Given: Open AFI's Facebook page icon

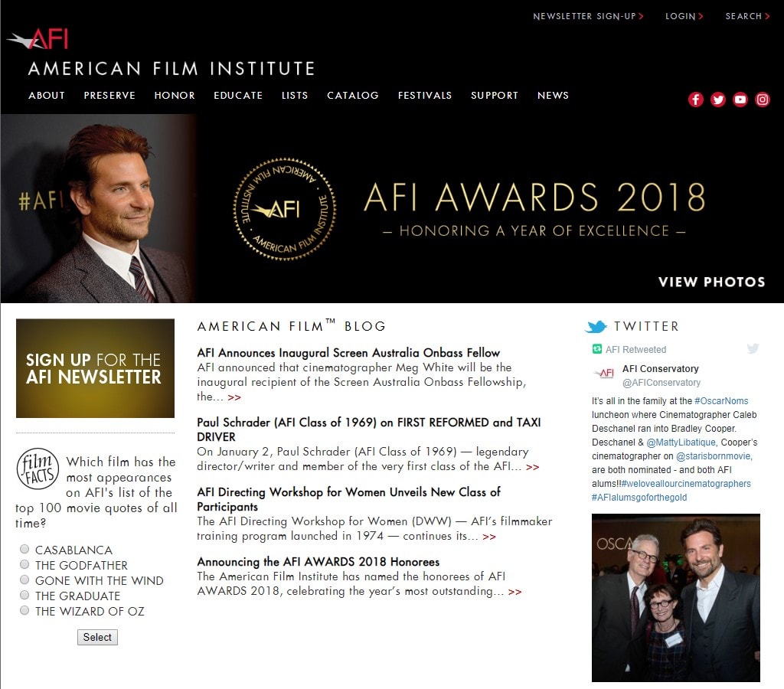Looking at the screenshot, I should (695, 100).
